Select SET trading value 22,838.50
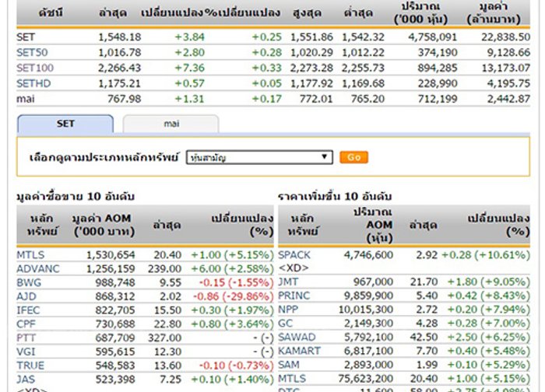545x392 pixels. point(506,37)
